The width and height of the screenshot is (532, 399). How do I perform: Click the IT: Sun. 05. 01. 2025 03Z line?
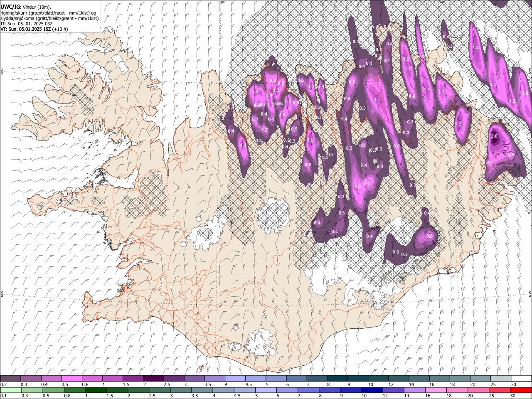27,24
